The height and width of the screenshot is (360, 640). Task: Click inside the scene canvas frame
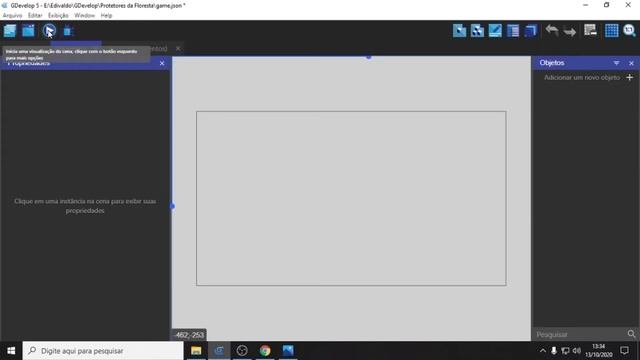click(x=351, y=198)
